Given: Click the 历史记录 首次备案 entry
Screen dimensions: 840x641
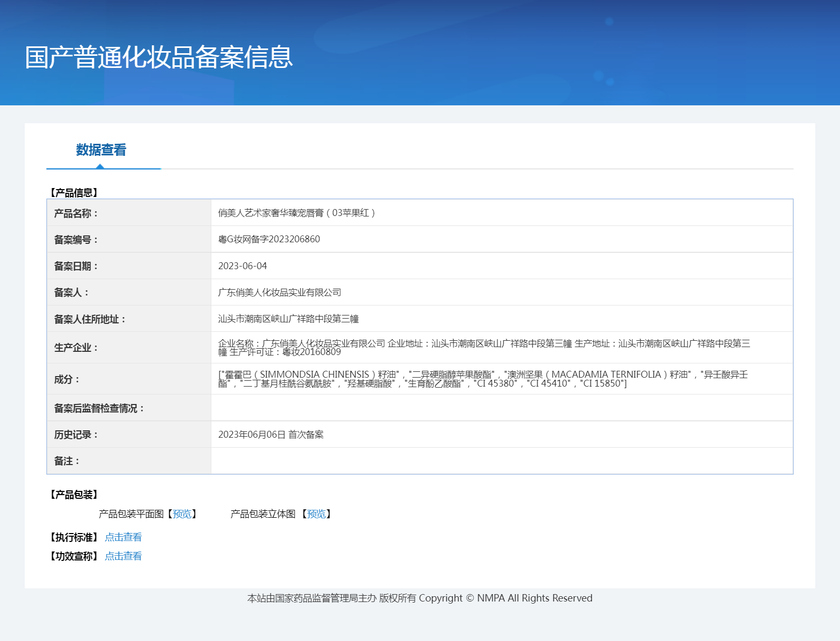Looking at the screenshot, I should tap(271, 435).
